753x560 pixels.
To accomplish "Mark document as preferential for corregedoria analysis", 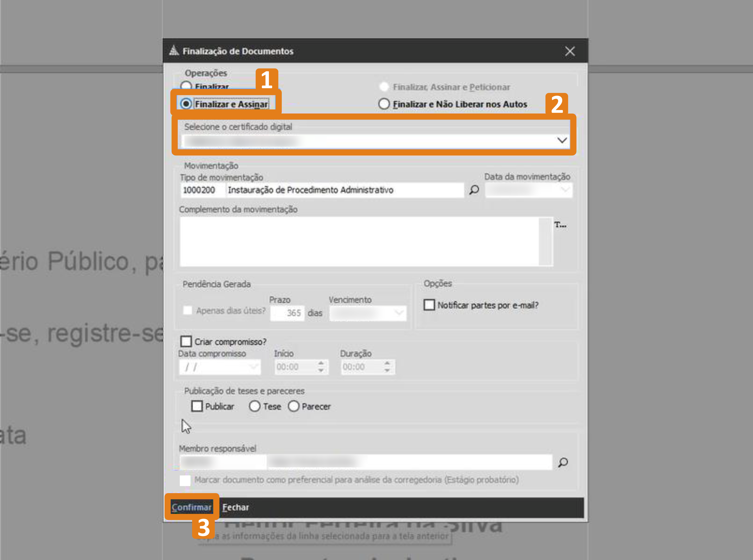I will 185,480.
